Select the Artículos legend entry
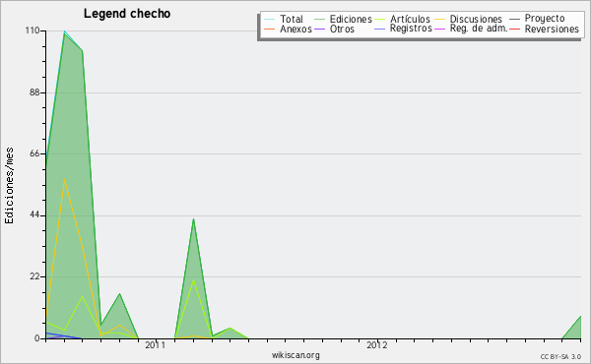This screenshot has width=591, height=364. tap(410, 19)
